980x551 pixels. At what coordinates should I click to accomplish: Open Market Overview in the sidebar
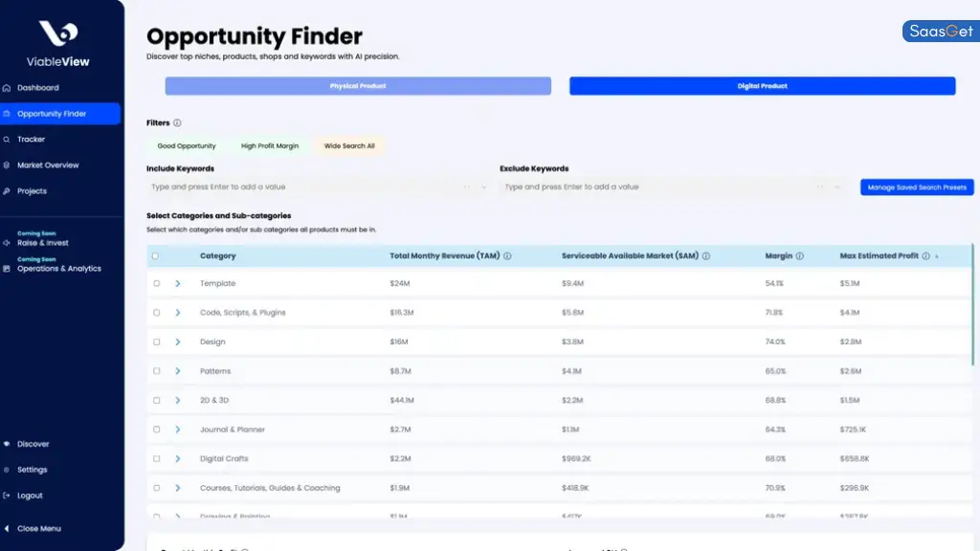48,165
